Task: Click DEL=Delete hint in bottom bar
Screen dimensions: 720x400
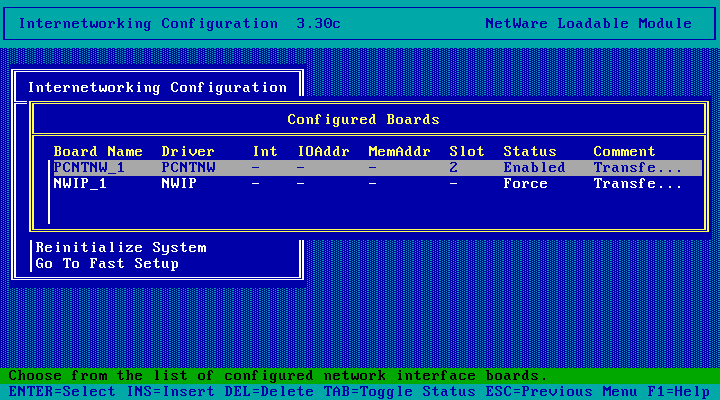Action: [269, 392]
